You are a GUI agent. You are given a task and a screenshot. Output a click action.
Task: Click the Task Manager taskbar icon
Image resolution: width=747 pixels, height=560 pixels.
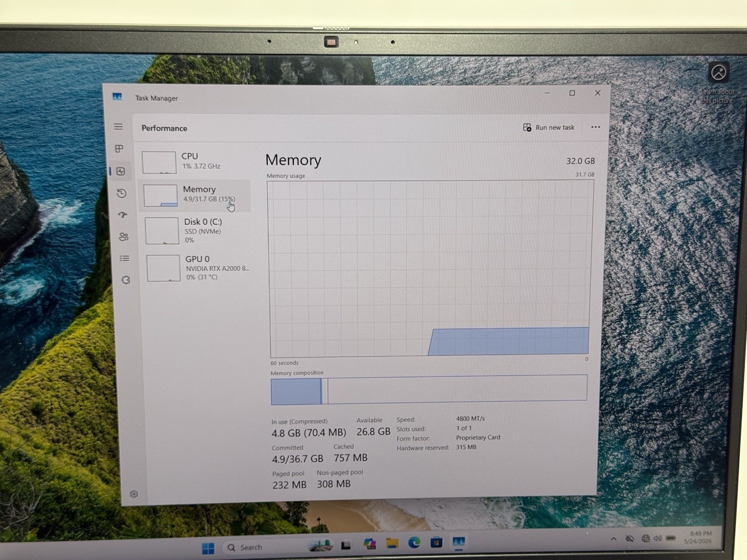tap(459, 542)
